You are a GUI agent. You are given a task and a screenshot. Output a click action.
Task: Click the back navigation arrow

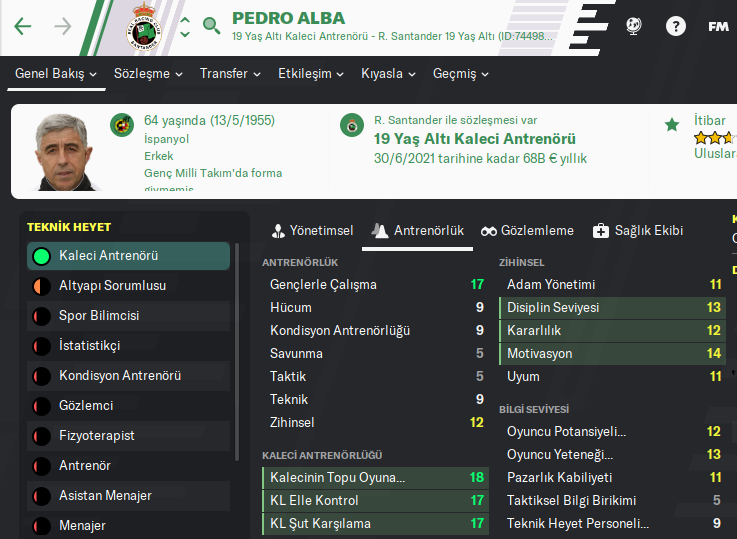(22, 27)
